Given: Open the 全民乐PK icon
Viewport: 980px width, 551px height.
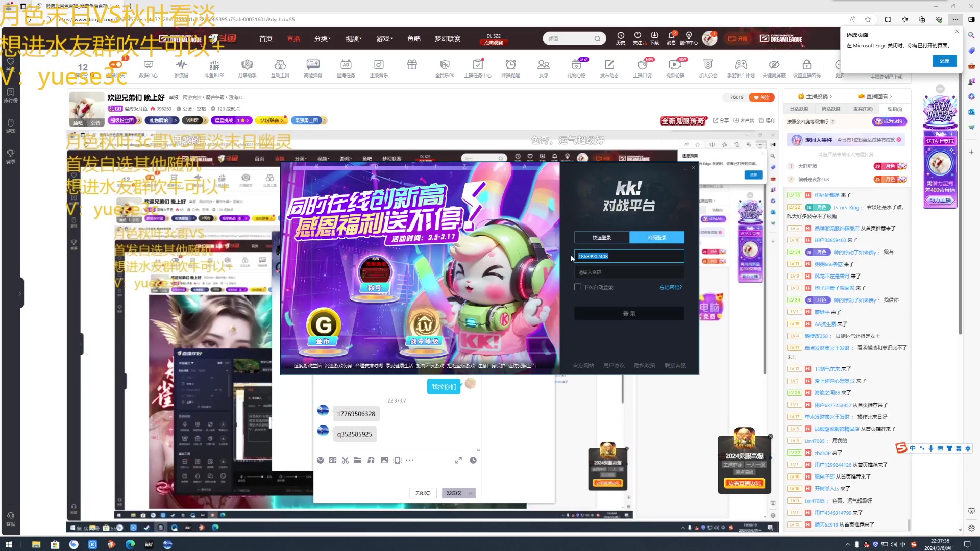Looking at the screenshot, I should pos(445,68).
